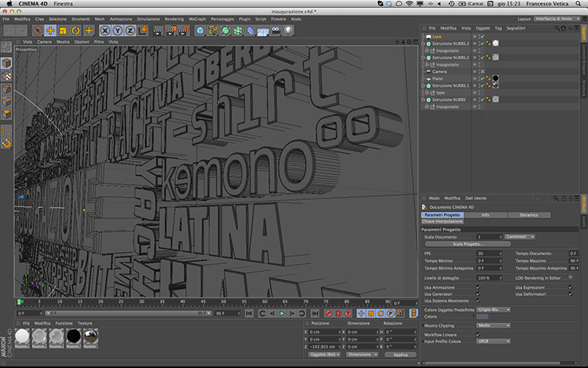This screenshot has width=588, height=368.
Task: Toggle Usa Espressioni checkbox
Action: click(570, 287)
